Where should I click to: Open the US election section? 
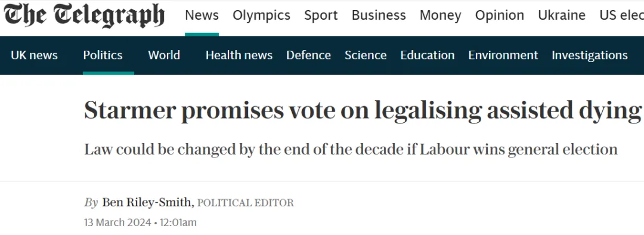(x=621, y=16)
